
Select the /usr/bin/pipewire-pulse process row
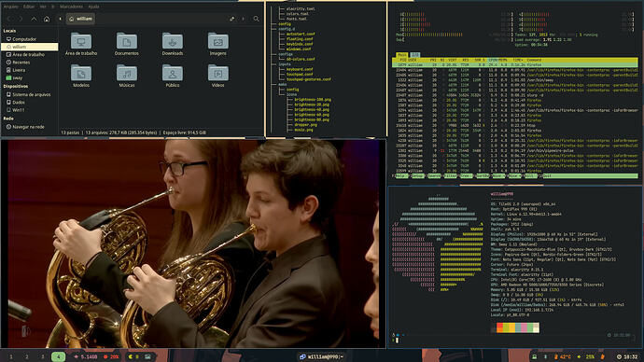coord(515,150)
